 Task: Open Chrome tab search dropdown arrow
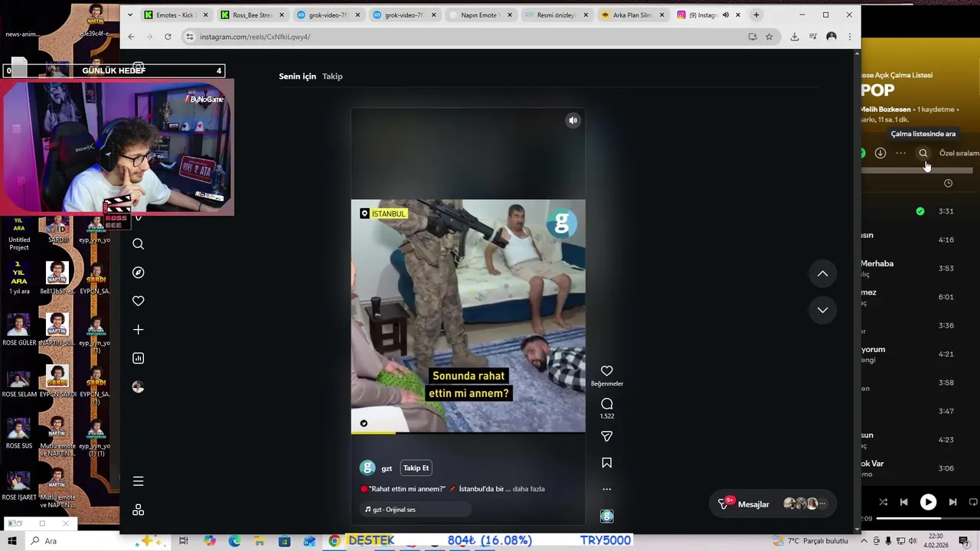[129, 15]
